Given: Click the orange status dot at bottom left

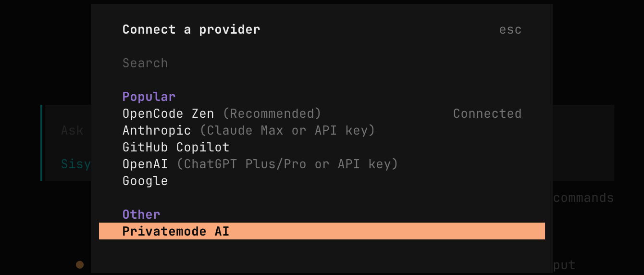Looking at the screenshot, I should pos(80,264).
